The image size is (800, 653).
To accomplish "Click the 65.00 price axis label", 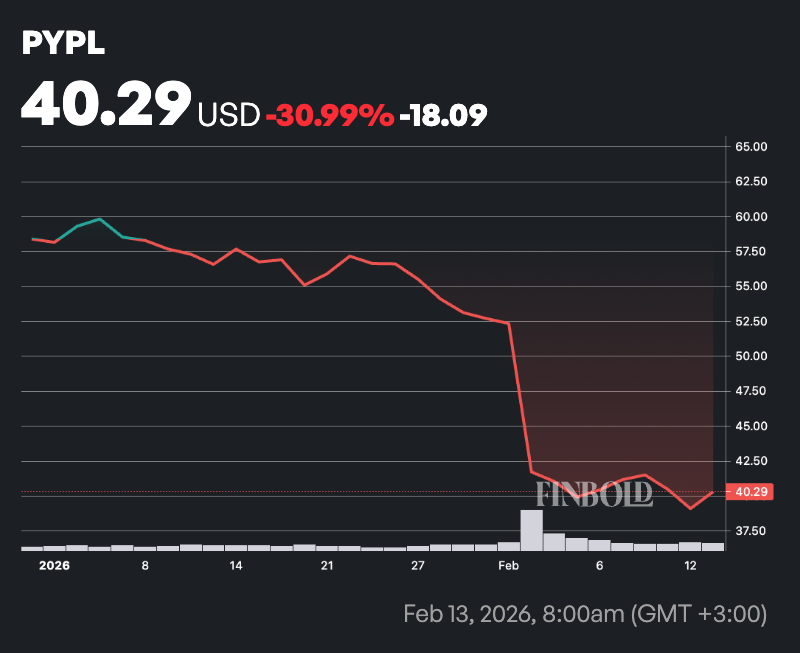I will tap(751, 147).
